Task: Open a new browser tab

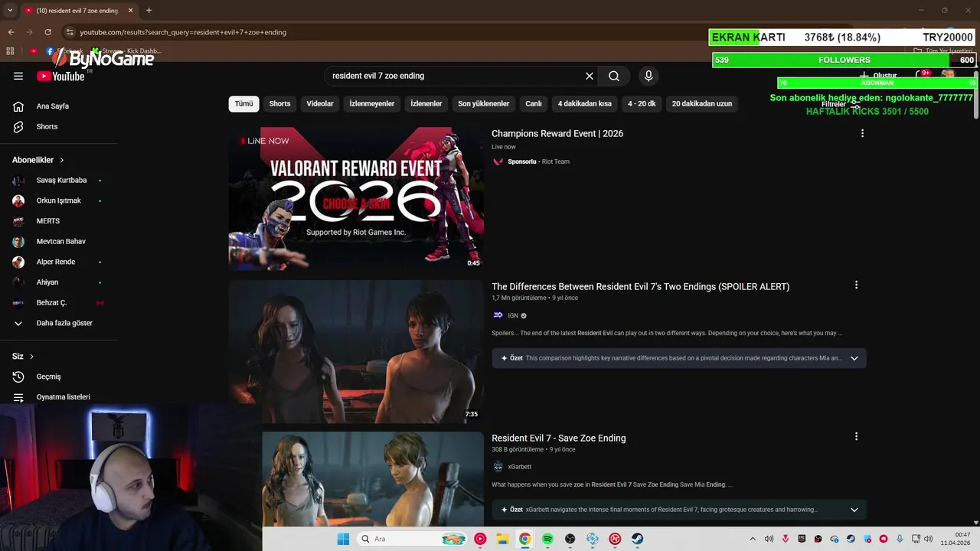Action: point(149,10)
